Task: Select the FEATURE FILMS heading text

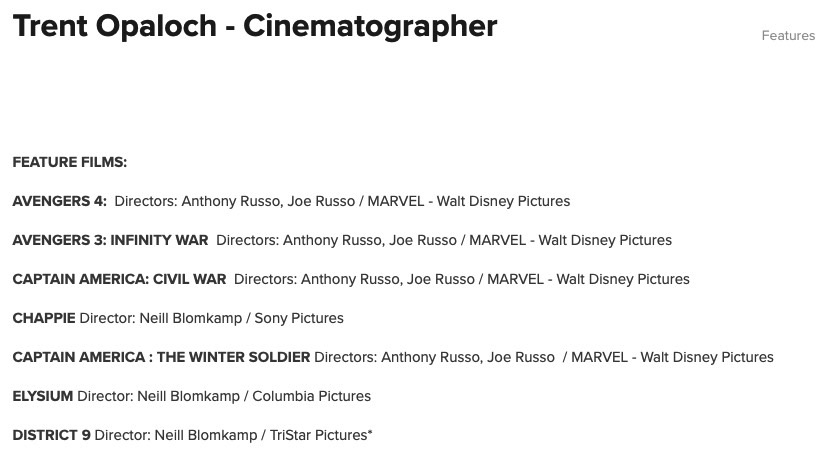Action: click(70, 162)
